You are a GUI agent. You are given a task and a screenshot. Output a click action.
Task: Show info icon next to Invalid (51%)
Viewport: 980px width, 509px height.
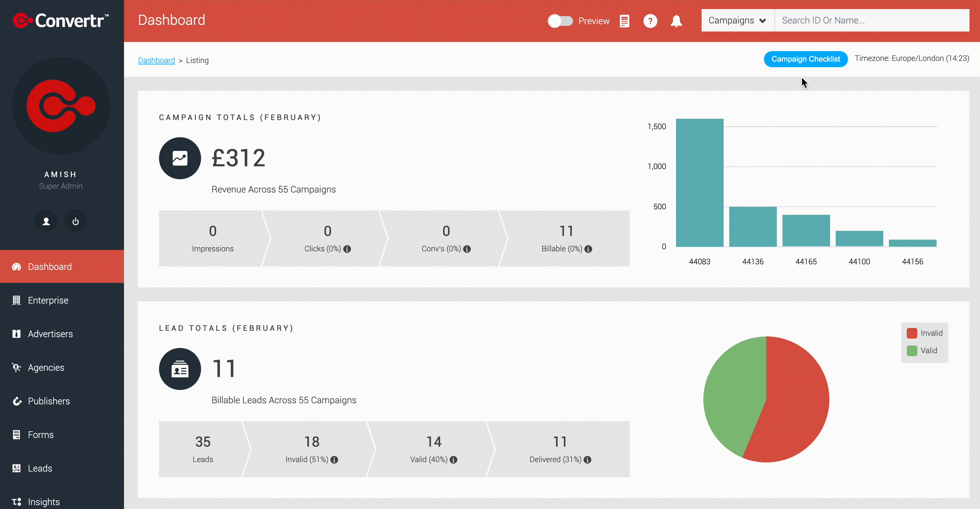click(334, 460)
